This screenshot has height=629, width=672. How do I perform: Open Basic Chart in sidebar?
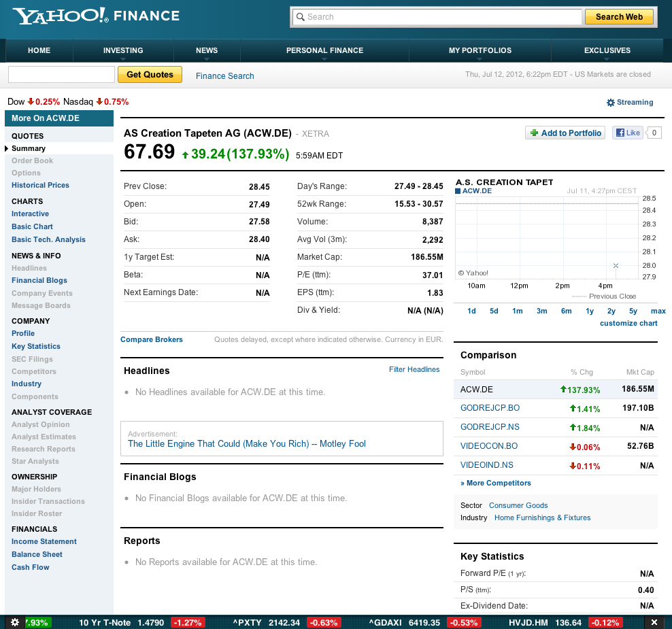(32, 226)
